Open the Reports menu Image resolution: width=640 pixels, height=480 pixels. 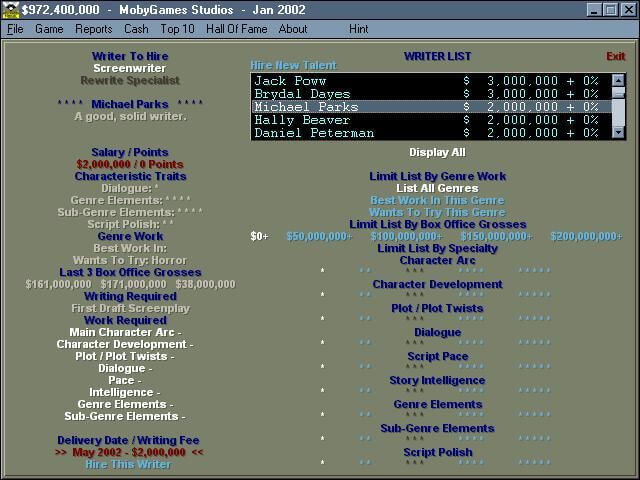click(93, 29)
